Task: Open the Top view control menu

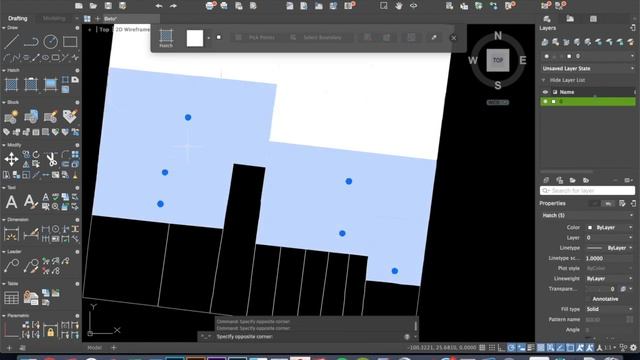Action: [104, 29]
